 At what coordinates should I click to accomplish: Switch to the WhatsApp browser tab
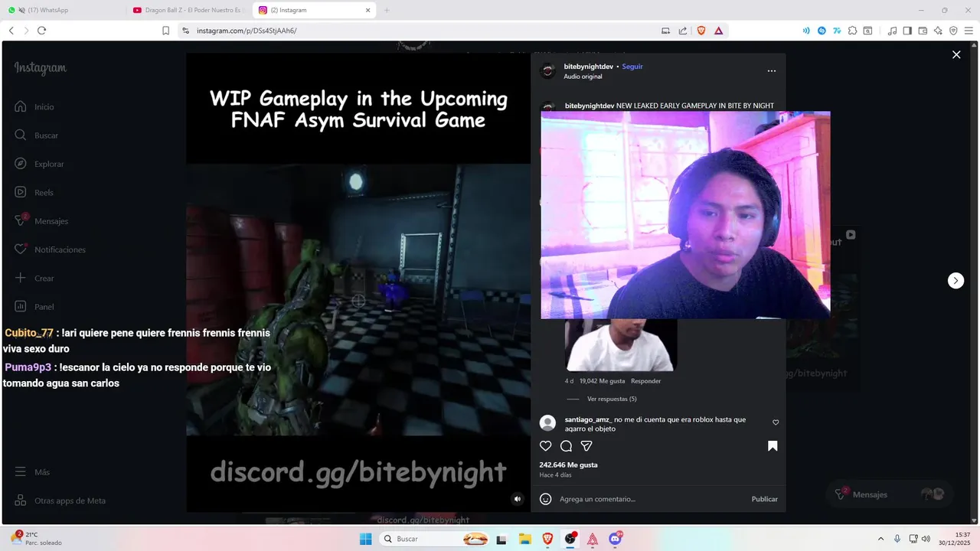pos(63,10)
